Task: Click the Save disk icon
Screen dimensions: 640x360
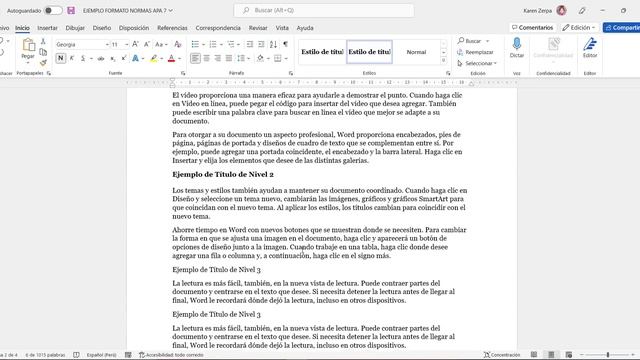Action: (71, 10)
